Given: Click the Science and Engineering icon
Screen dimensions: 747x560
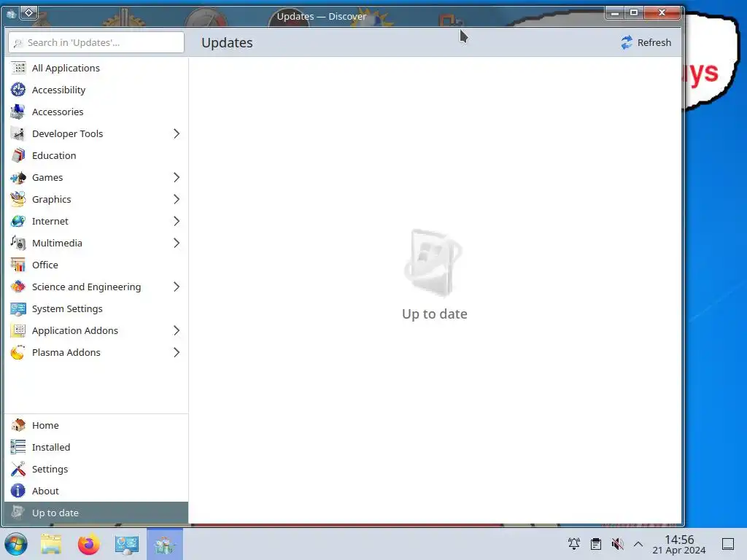Looking at the screenshot, I should [18, 287].
